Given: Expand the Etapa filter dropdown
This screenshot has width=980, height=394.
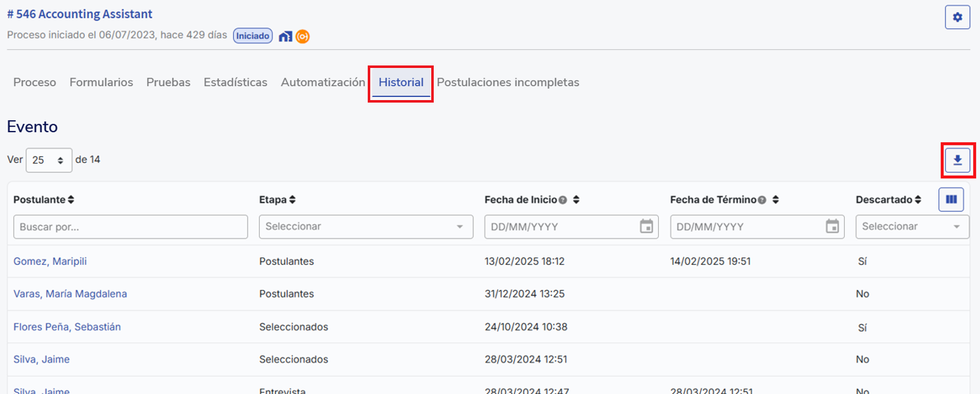Looking at the screenshot, I should (x=460, y=227).
